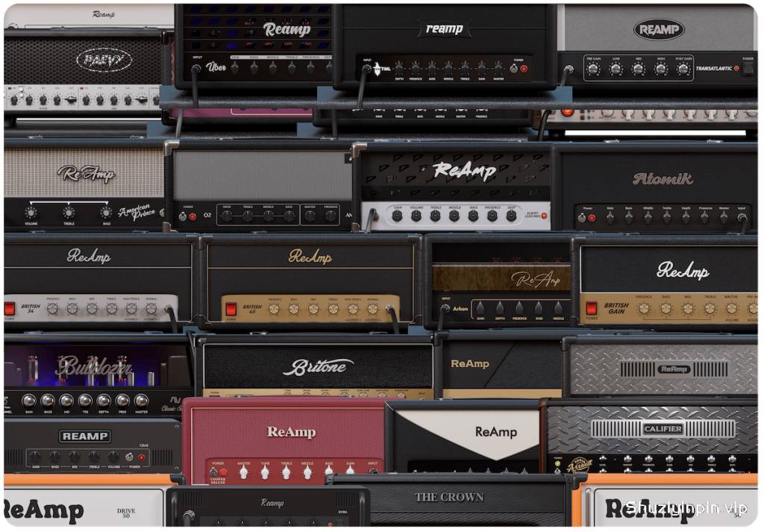Click the TML amp Depth knob
The width and height of the screenshot is (764, 532).
[x=400, y=68]
